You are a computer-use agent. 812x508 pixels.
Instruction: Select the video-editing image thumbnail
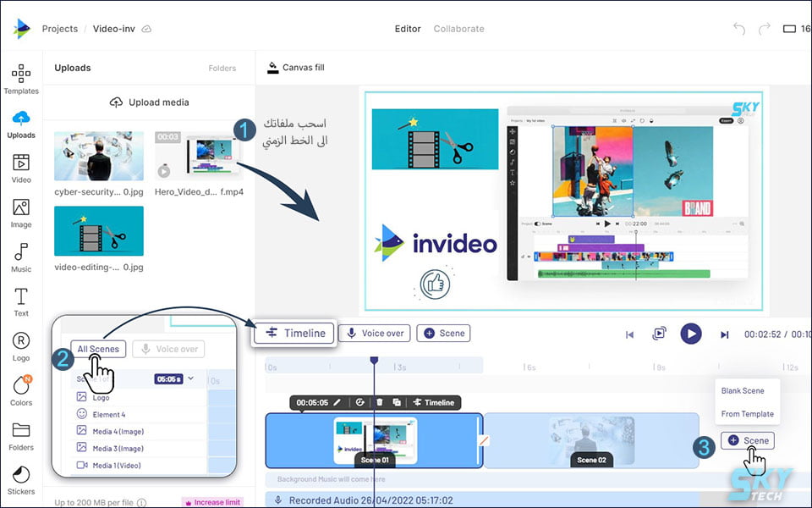pyautogui.click(x=99, y=230)
